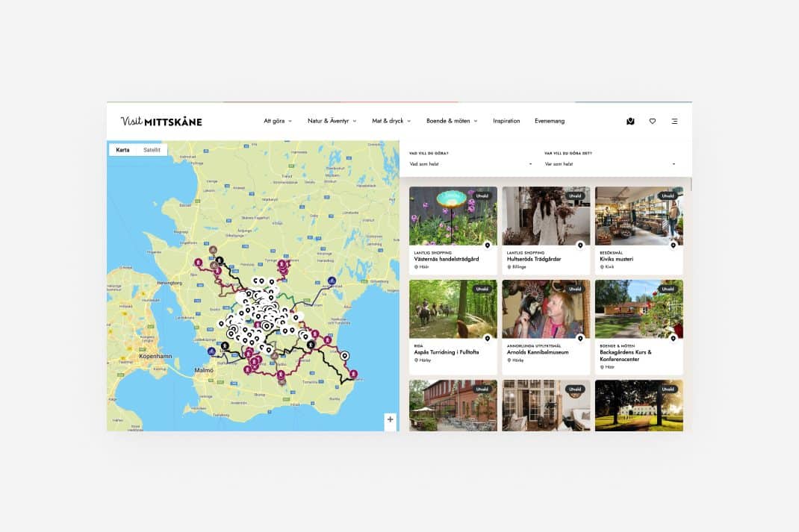Click 'Rida' category label on Aspås card
Viewport: 799px width, 532px height.
click(x=418, y=345)
